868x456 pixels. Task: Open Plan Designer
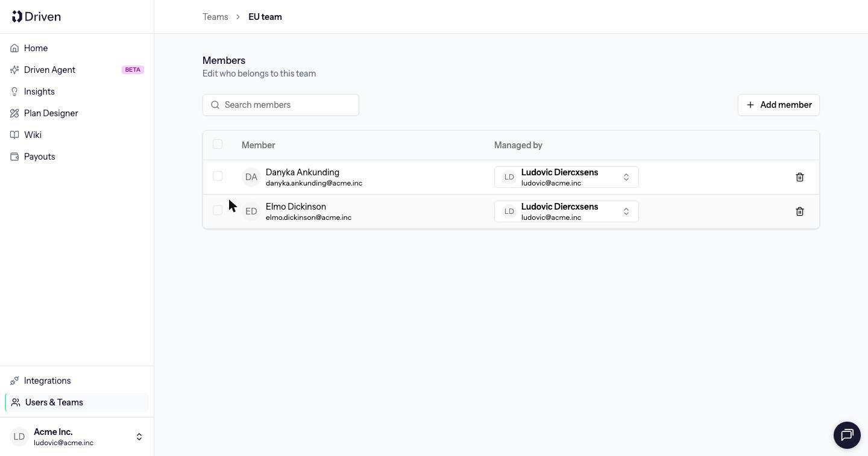pyautogui.click(x=77, y=113)
